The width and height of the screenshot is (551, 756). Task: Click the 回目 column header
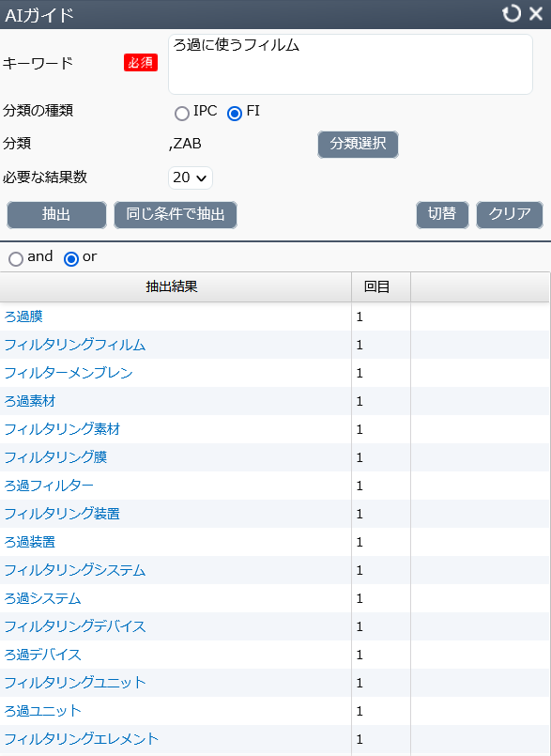pyautogui.click(x=381, y=287)
